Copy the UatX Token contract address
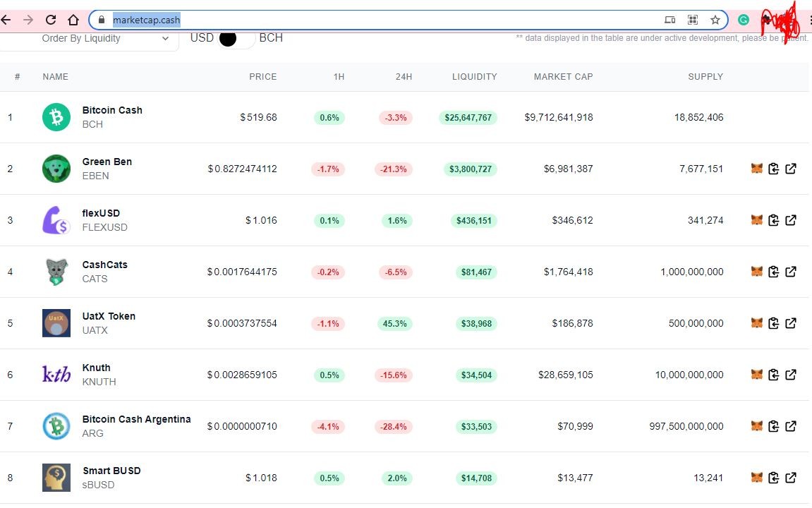Screen dimensions: 812x508 pos(774,323)
